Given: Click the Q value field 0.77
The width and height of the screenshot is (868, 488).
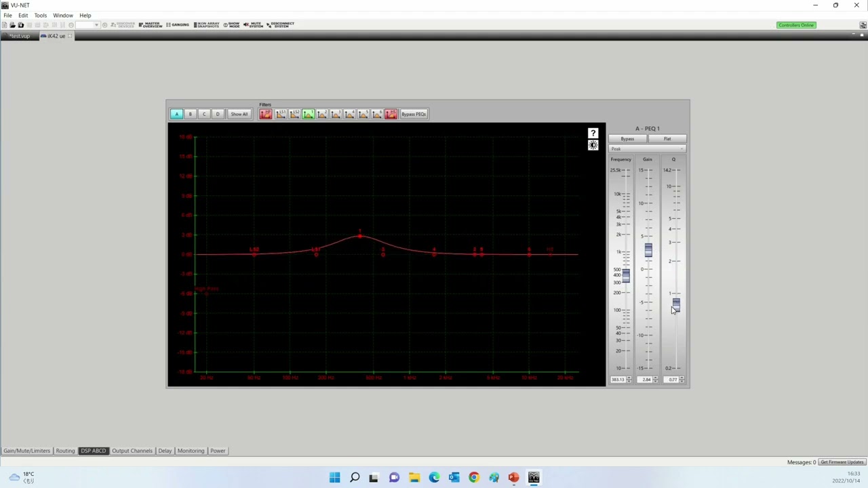Looking at the screenshot, I should click(672, 380).
